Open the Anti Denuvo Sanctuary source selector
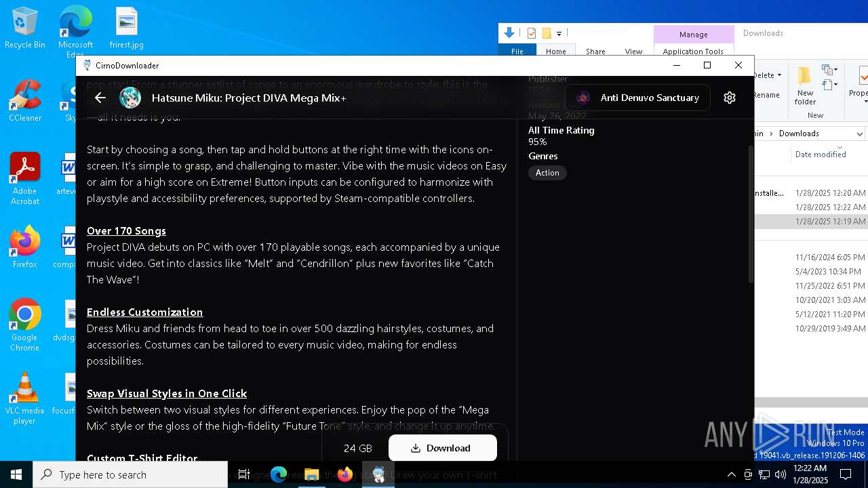Image resolution: width=868 pixels, height=488 pixels. 637,98
